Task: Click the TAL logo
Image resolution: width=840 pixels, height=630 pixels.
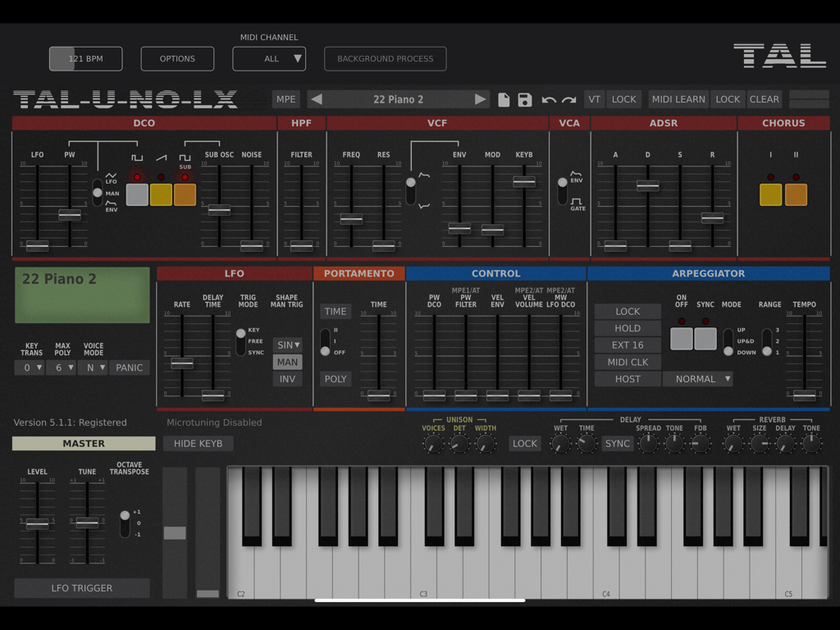Action: point(778,55)
